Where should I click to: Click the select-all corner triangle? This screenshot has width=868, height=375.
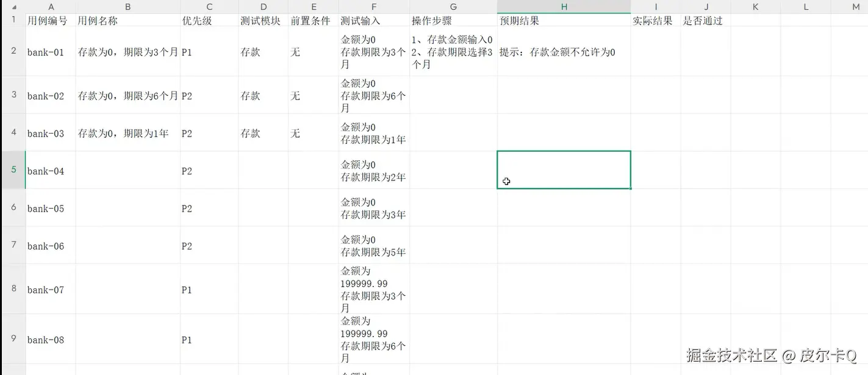click(14, 7)
